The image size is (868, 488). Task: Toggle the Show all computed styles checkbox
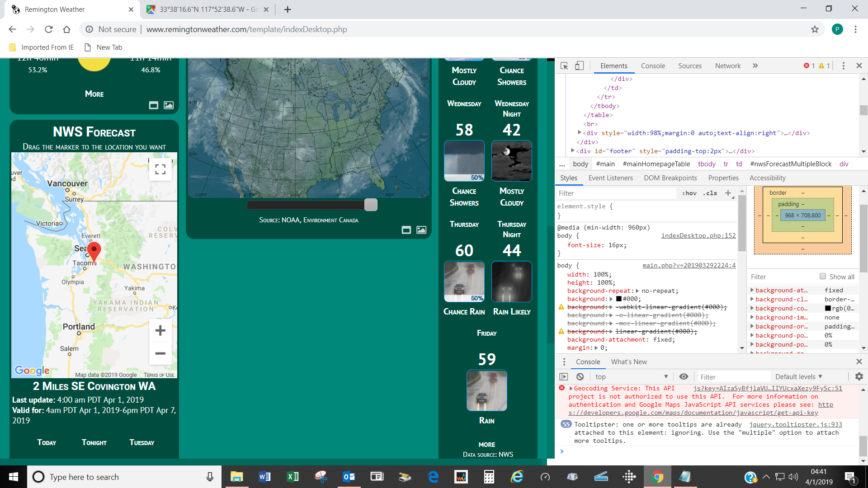pos(823,277)
